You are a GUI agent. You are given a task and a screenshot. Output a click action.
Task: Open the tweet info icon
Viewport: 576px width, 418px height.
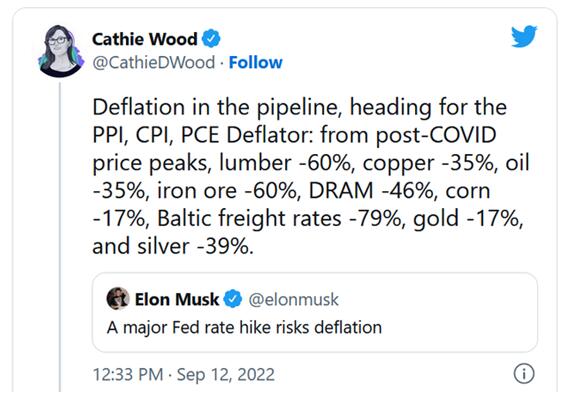523,374
